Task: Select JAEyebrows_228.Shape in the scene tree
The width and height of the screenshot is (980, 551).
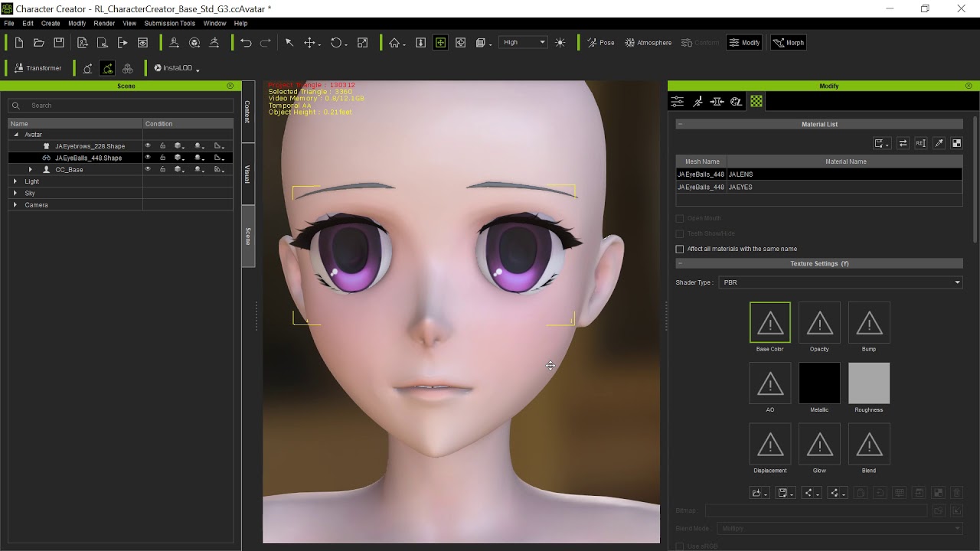Action: point(90,146)
